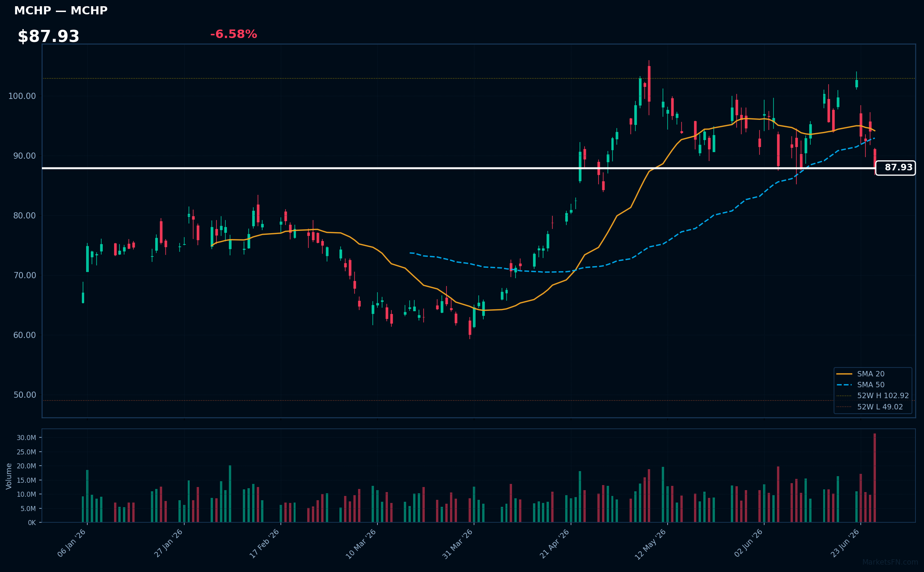924x572 pixels.
Task: Click the 25.0M volume axis label
Action: tap(26, 452)
